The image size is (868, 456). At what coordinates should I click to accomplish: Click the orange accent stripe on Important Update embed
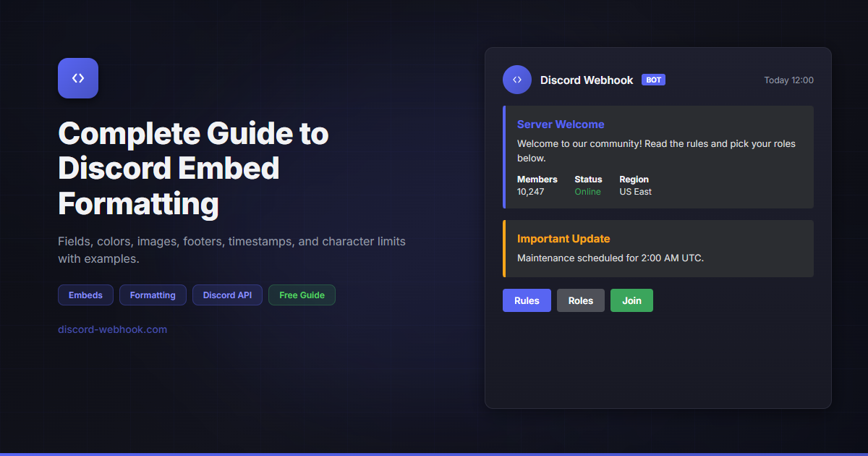point(505,248)
